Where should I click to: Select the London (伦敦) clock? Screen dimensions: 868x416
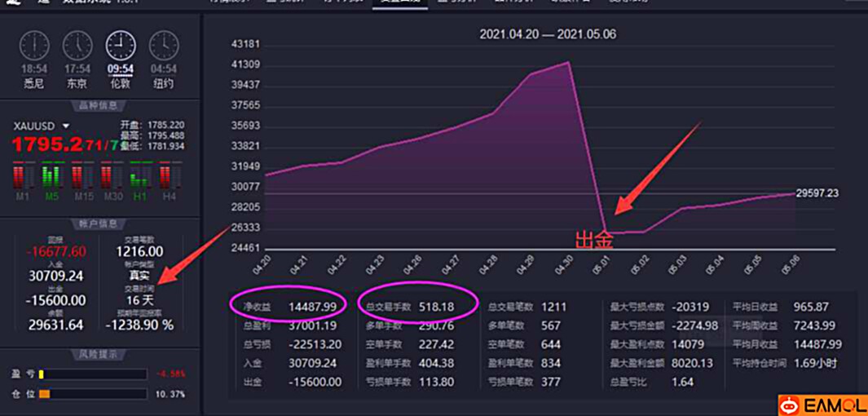(121, 46)
